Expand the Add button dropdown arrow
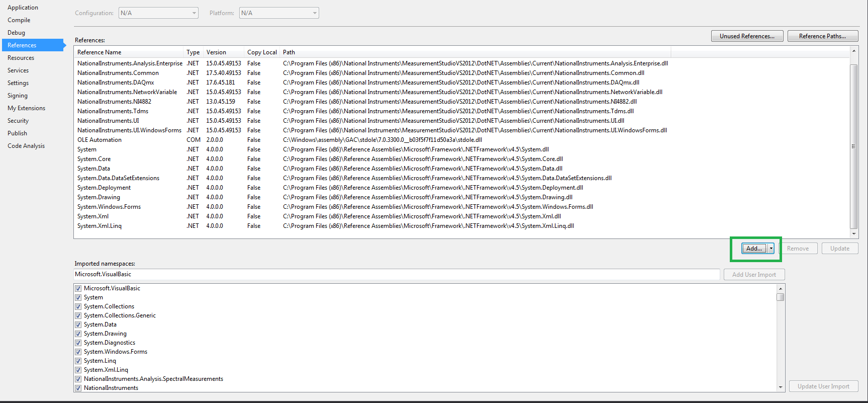 [x=771, y=249]
